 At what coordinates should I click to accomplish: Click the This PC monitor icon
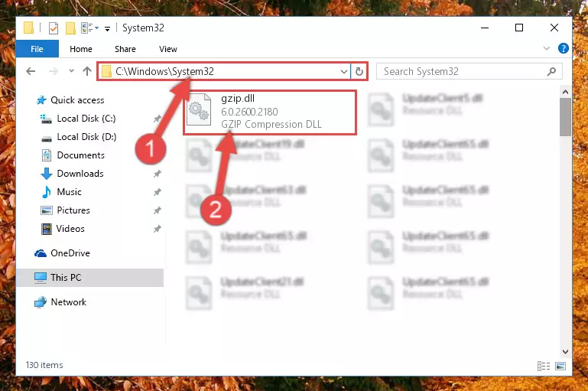tap(41, 278)
